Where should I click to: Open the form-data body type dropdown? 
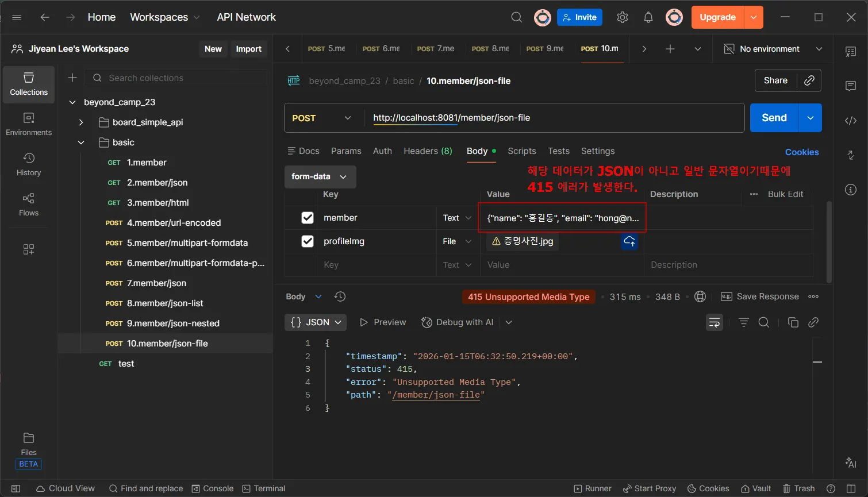320,177
